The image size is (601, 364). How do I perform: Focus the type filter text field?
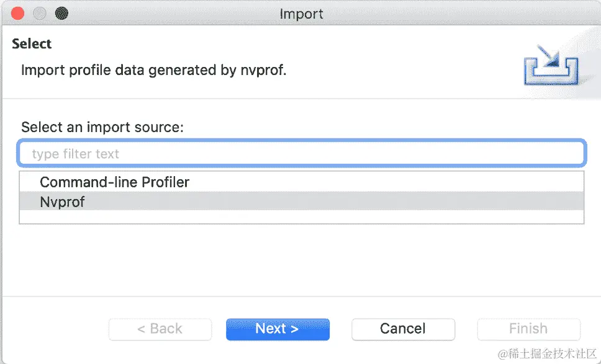pyautogui.click(x=301, y=154)
